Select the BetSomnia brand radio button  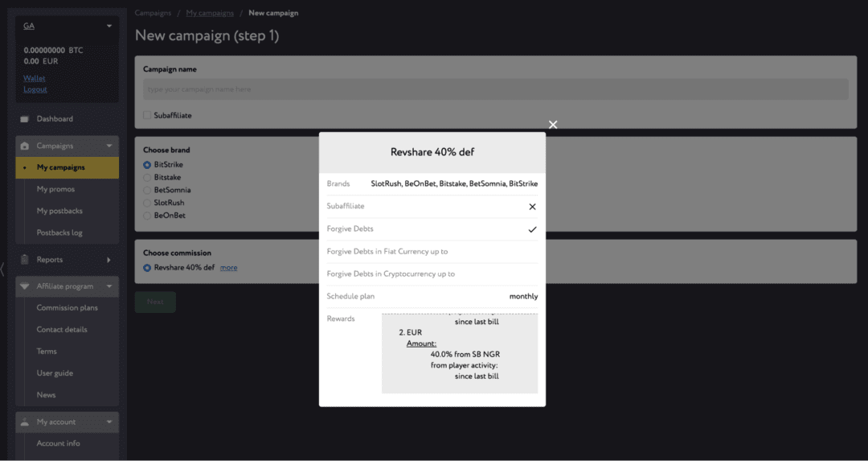click(x=147, y=191)
